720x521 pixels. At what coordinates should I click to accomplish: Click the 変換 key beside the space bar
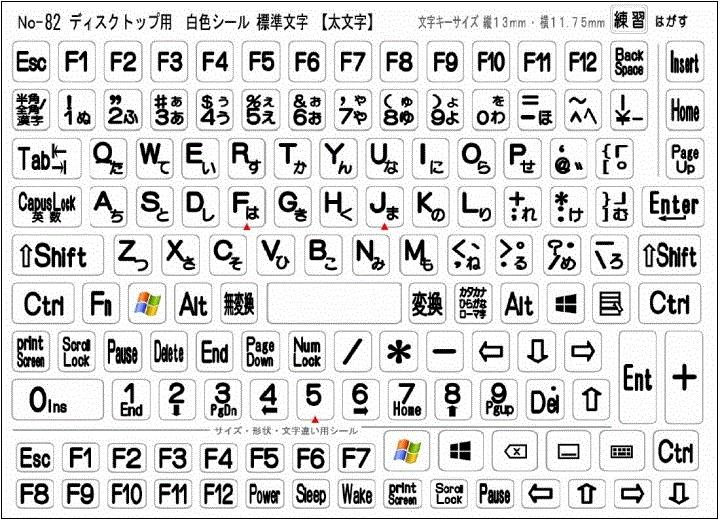pyautogui.click(x=427, y=303)
